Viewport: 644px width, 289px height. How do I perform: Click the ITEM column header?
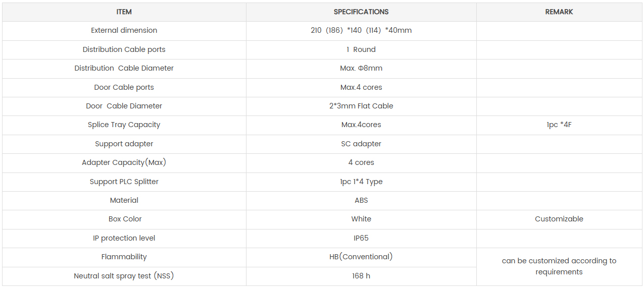(x=124, y=12)
